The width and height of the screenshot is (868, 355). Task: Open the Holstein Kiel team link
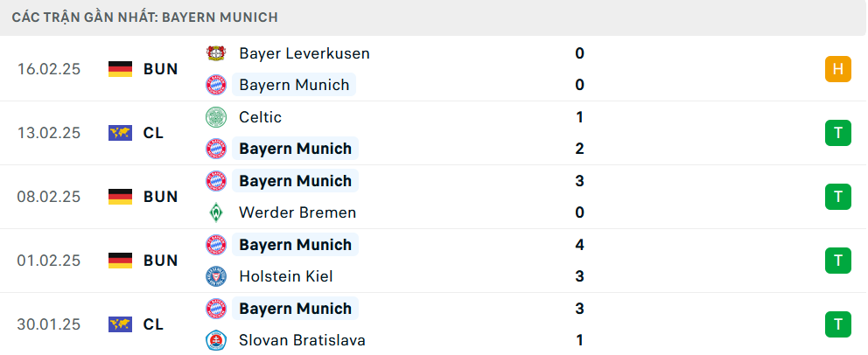point(285,276)
